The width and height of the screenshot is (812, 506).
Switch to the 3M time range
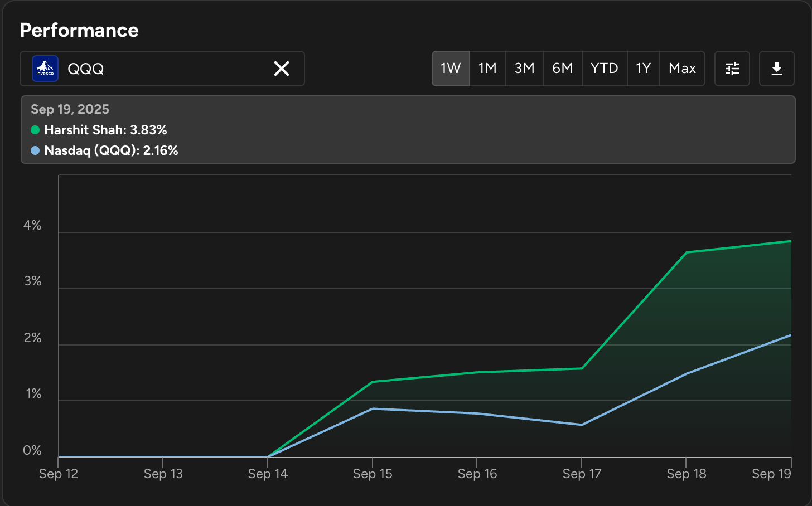click(x=525, y=69)
